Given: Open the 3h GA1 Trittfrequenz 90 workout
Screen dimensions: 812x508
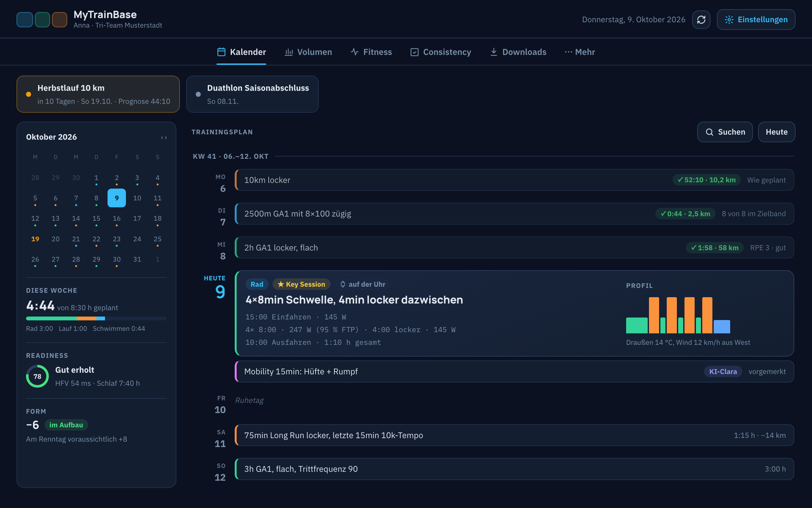Looking at the screenshot, I should point(514,469).
